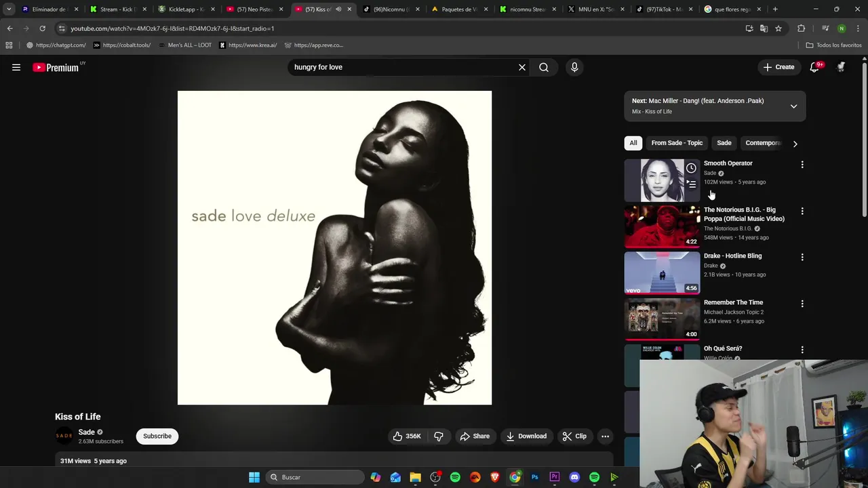Create a Clip of this video
Image resolution: width=868 pixels, height=488 pixels.
(x=574, y=436)
